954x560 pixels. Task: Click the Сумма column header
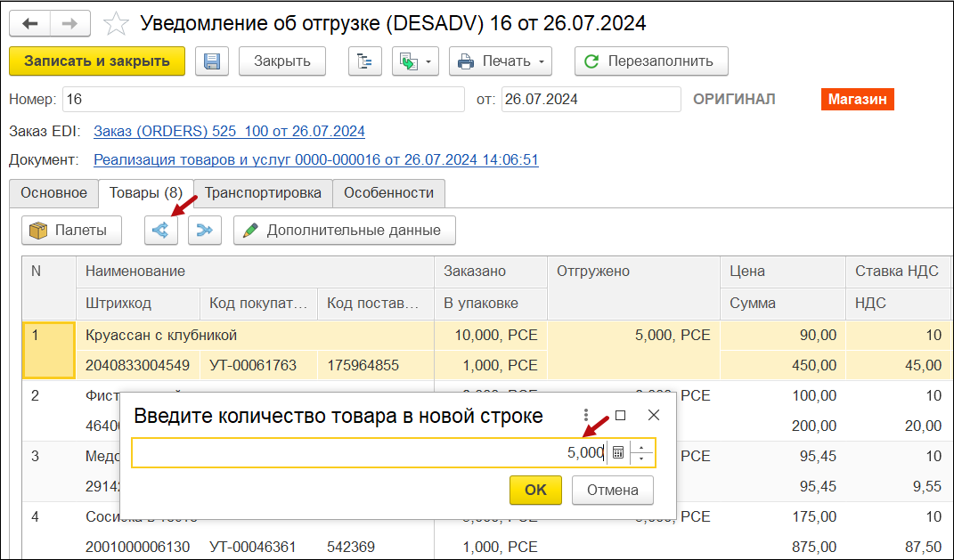tap(782, 303)
